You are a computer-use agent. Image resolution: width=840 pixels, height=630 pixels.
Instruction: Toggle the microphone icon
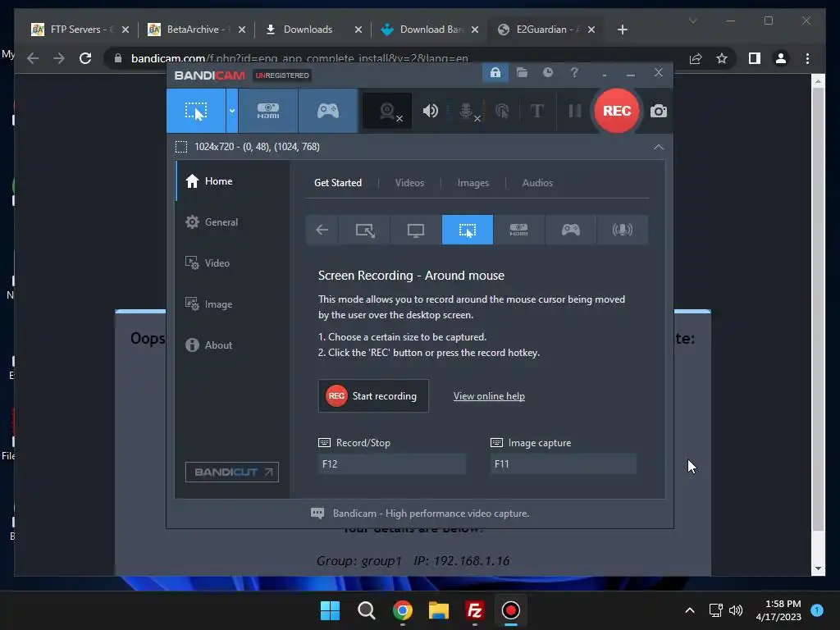[467, 111]
